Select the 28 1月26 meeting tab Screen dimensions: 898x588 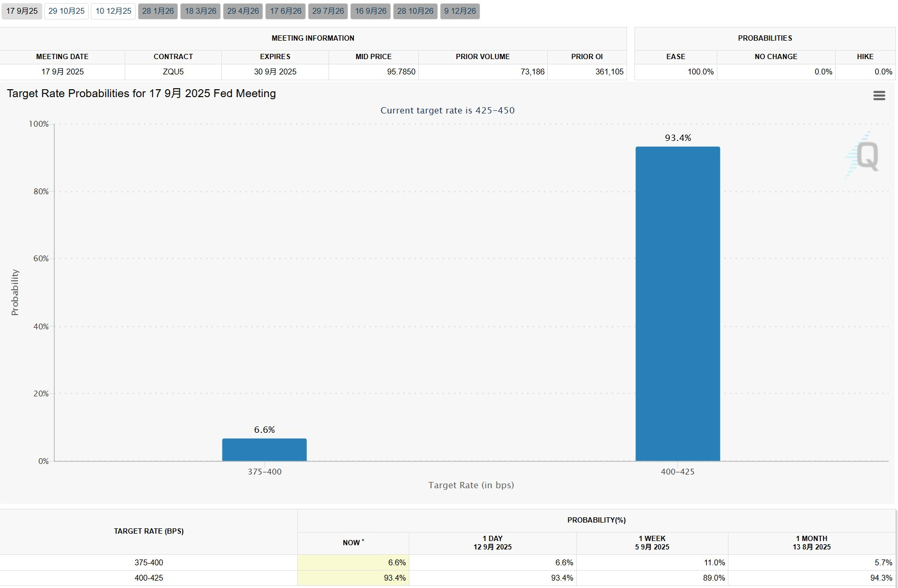[158, 11]
